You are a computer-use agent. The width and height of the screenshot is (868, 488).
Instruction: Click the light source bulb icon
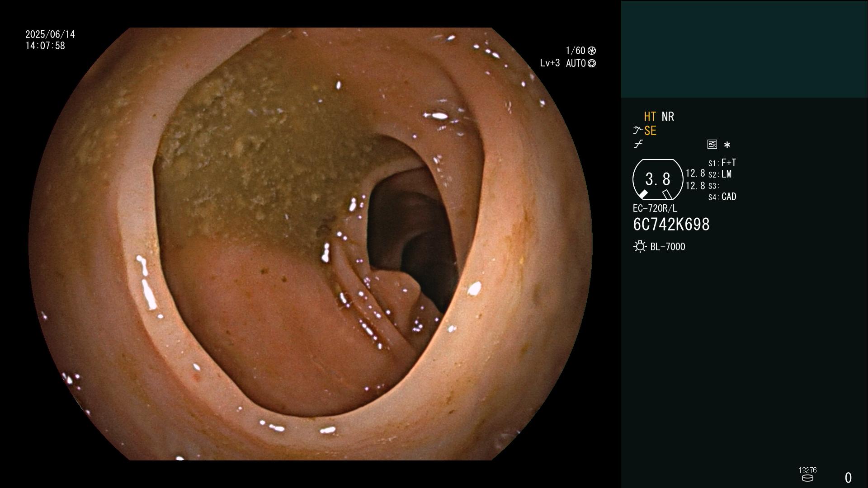pos(640,247)
